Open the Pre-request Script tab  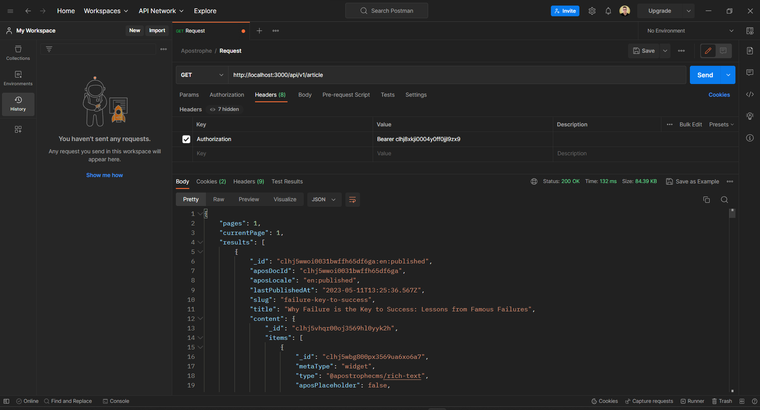click(x=346, y=95)
